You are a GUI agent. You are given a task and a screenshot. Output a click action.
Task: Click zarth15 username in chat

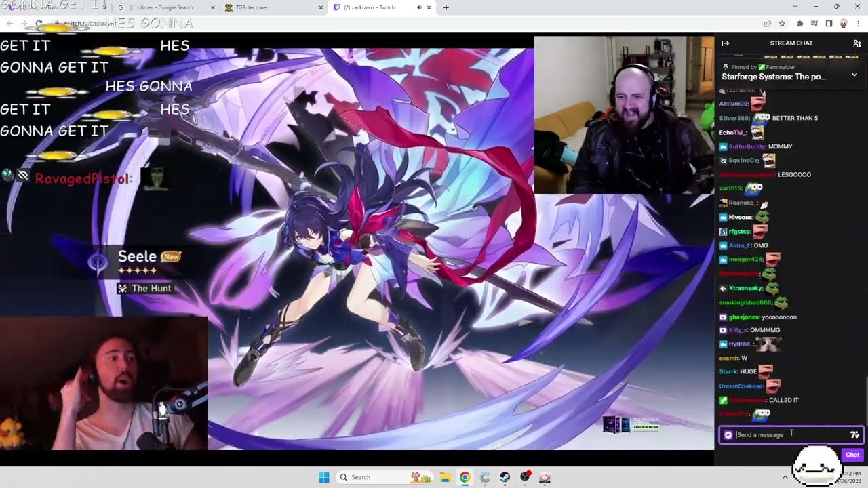(x=730, y=188)
